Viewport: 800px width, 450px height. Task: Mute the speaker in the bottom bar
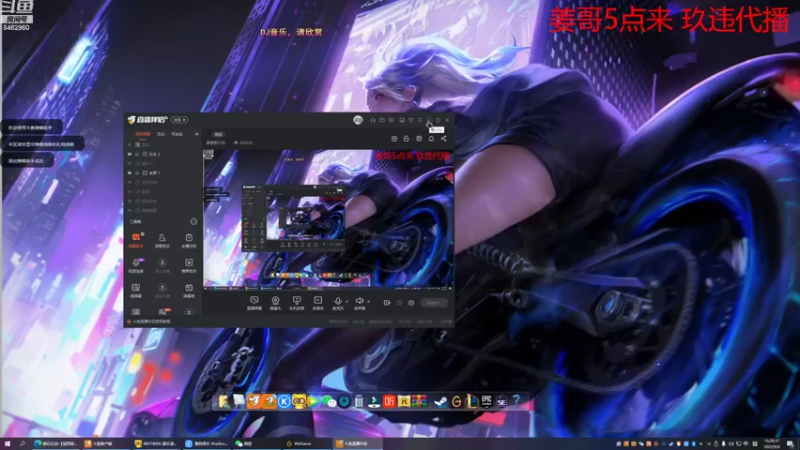[359, 303]
